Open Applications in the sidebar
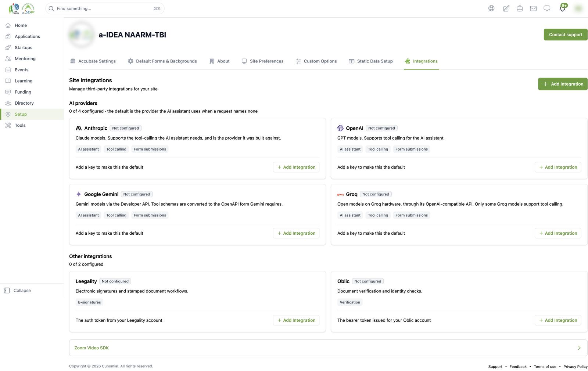Image resolution: width=588 pixels, height=371 pixels. coord(32,36)
